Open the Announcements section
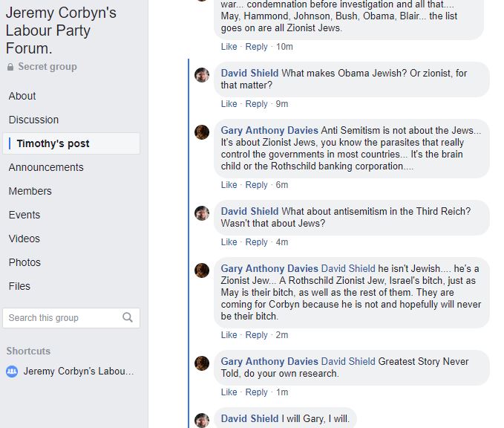The image size is (504, 428). click(46, 167)
